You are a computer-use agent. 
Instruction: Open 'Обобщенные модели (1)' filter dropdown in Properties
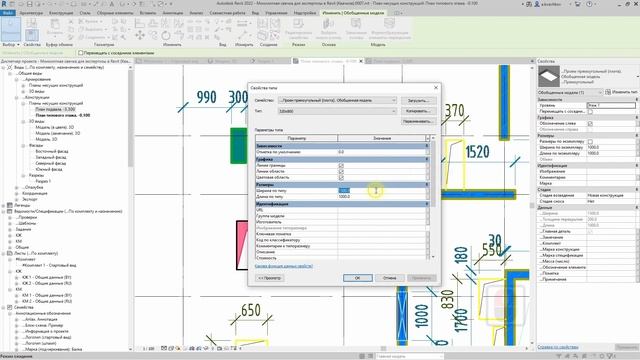click(x=570, y=93)
